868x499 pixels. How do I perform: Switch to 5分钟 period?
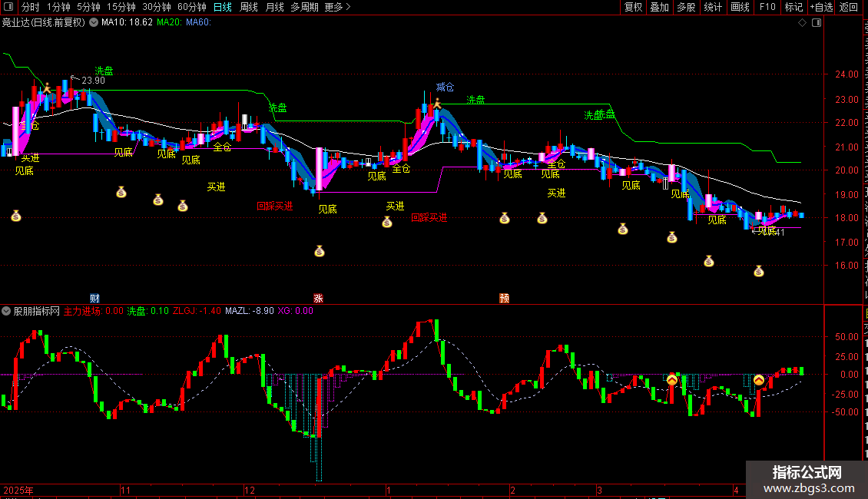pos(88,7)
